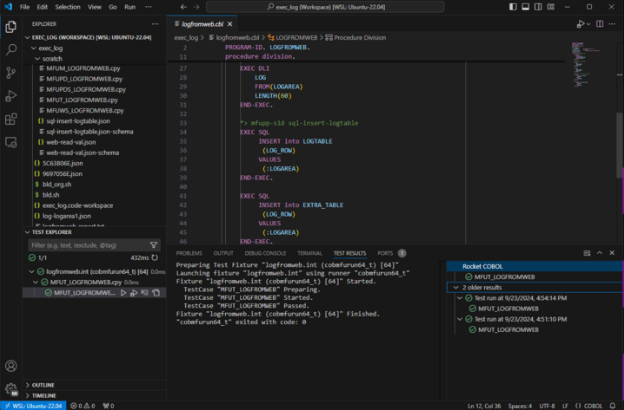Maximize the panel with chevron up
Screen dimensions: 624x410
pyautogui.click(x=600, y=253)
